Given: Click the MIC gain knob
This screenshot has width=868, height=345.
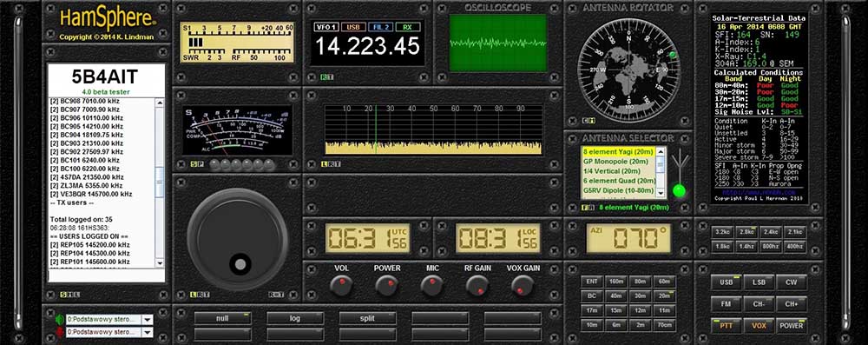Looking at the screenshot, I should point(431,286).
